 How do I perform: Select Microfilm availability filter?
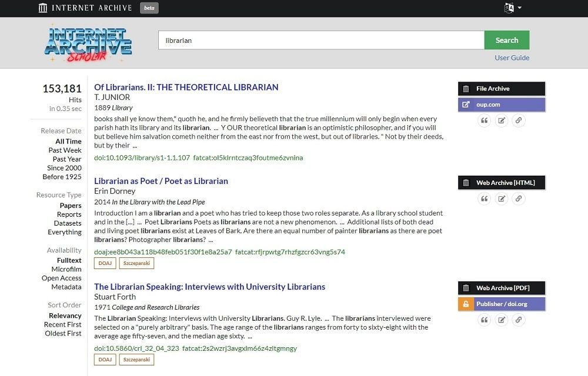66,269
